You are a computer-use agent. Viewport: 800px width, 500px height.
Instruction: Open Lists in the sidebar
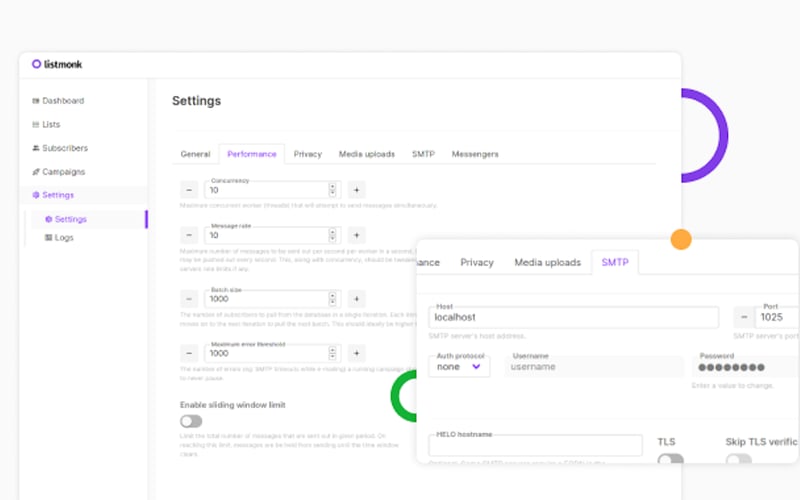point(46,124)
